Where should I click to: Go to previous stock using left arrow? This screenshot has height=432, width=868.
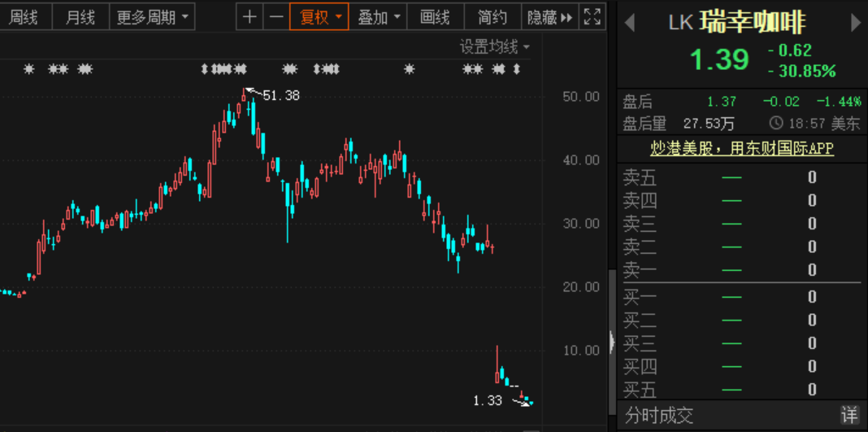[629, 22]
